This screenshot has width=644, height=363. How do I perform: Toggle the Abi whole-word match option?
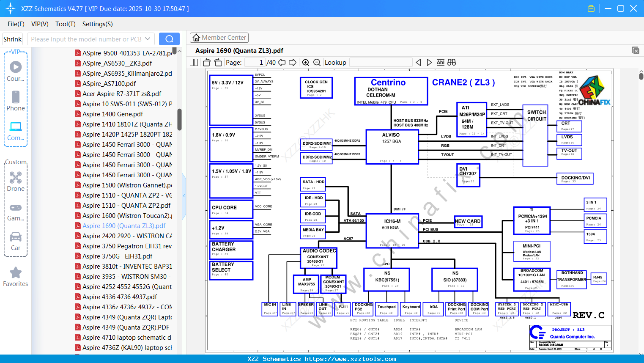point(440,63)
